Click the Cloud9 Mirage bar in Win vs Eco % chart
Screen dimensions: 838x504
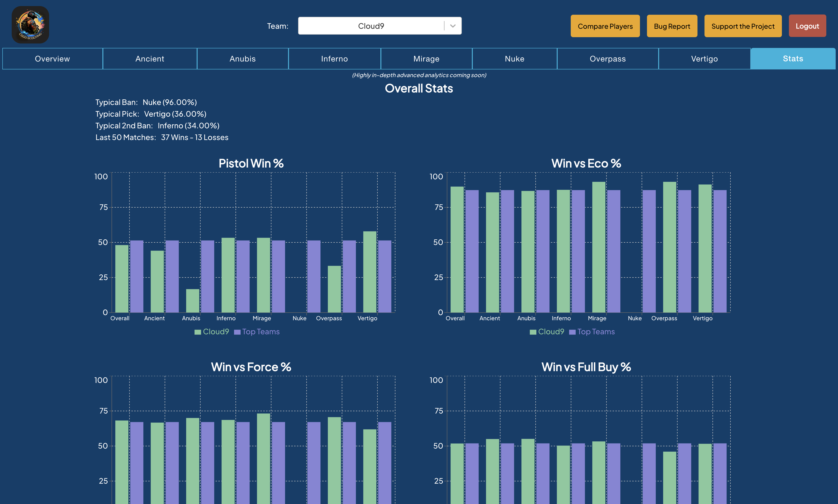coord(599,247)
